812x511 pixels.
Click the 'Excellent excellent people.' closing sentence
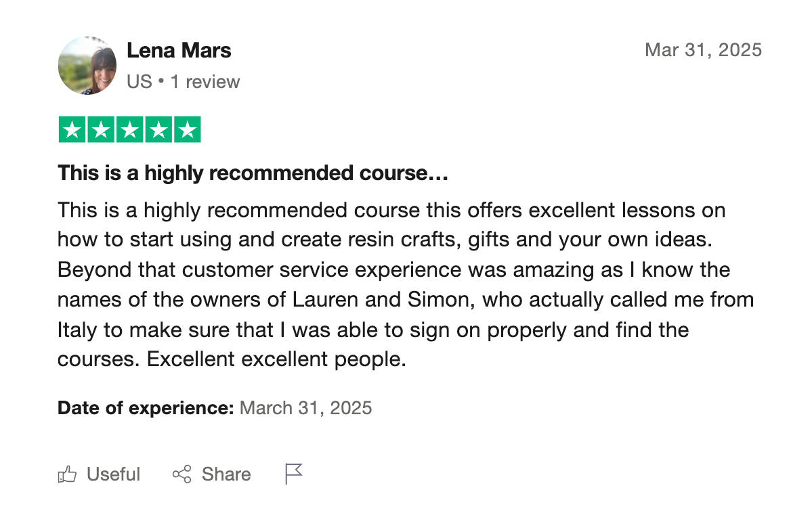(276, 359)
